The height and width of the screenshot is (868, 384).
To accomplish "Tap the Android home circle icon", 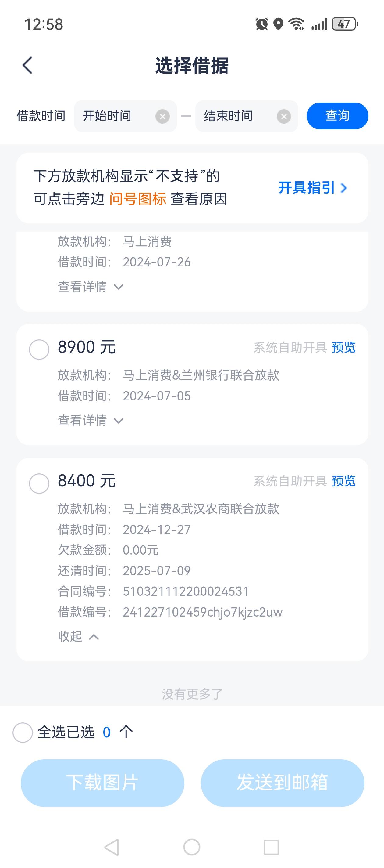I will [192, 847].
